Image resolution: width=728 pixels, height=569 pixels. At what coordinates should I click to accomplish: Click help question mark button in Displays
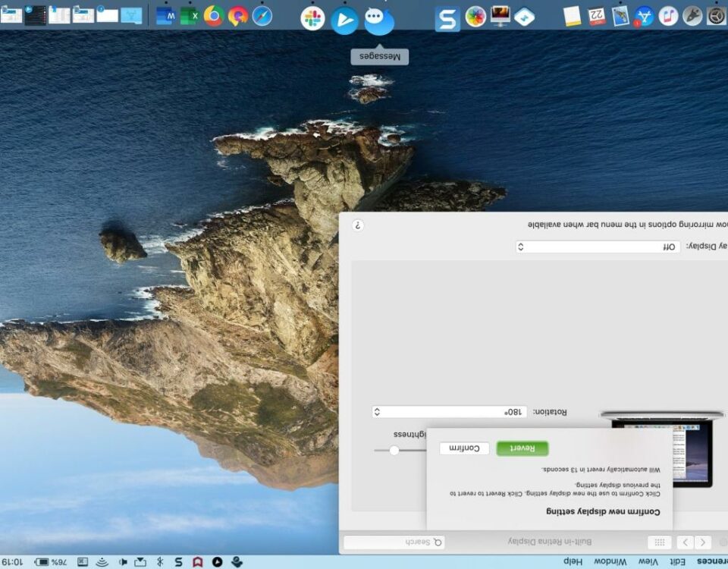click(357, 225)
